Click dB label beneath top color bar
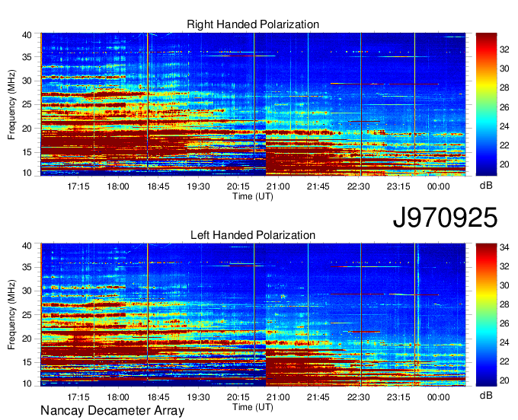Viewport: 518px width, 420px height. pos(486,186)
